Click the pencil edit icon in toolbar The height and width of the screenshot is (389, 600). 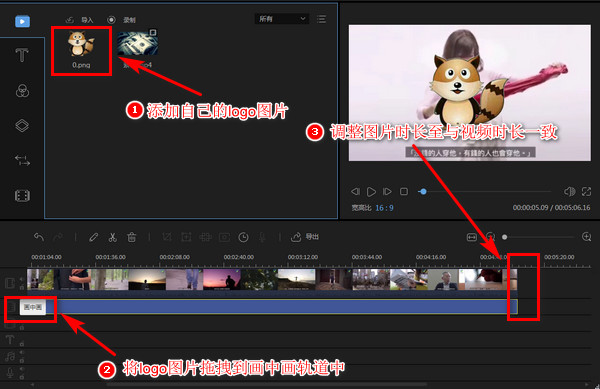pos(93,237)
